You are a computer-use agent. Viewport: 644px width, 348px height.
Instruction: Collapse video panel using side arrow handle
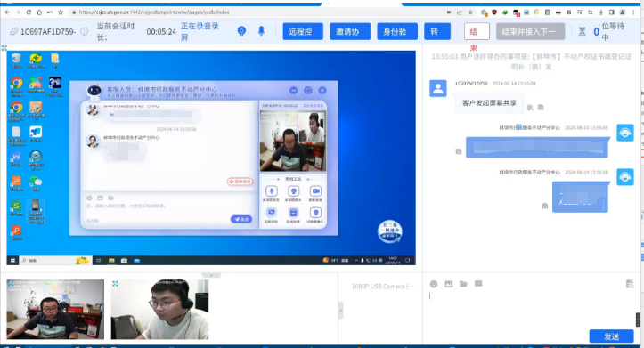click(x=340, y=311)
